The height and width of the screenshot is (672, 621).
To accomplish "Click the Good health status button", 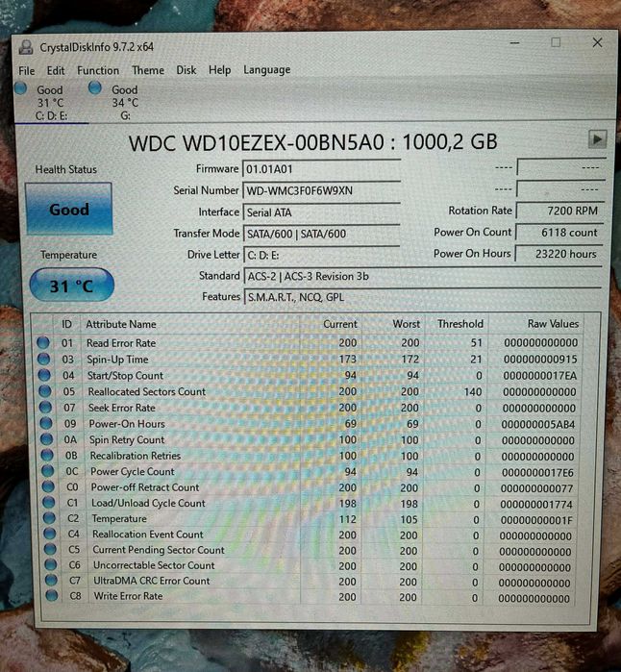I will click(x=69, y=210).
